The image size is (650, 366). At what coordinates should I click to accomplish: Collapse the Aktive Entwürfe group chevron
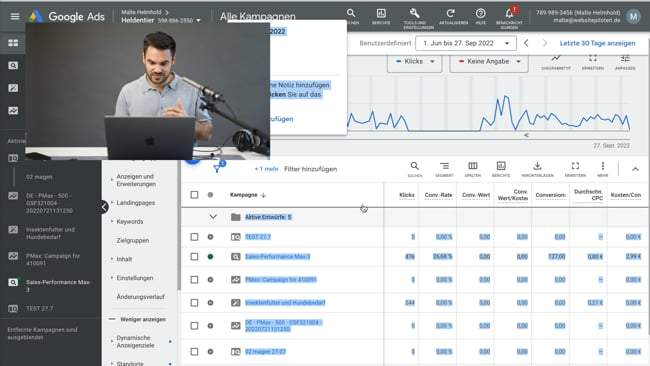click(213, 217)
